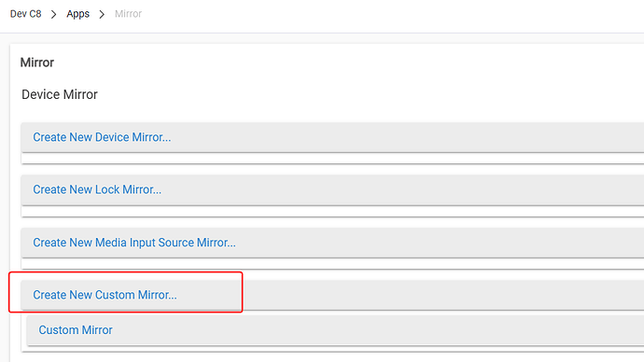
Task: Click empty list area under Lock Mirror bar
Action: coord(332,211)
